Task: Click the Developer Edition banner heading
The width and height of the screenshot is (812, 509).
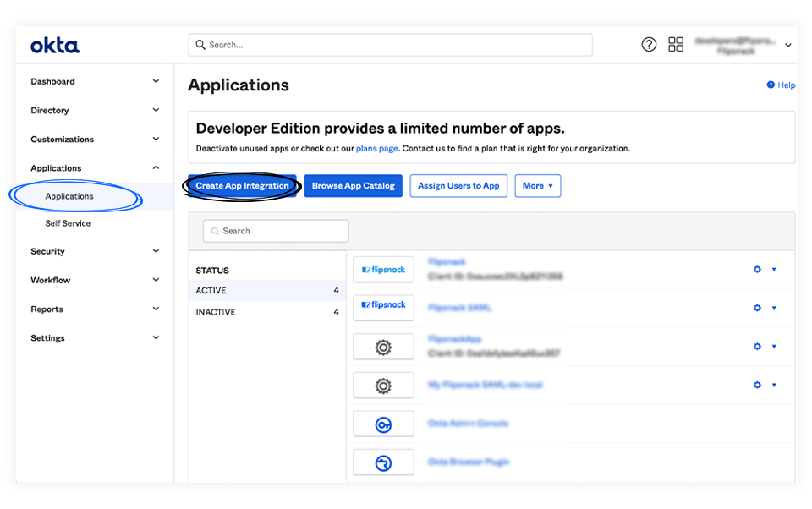Action: click(x=380, y=129)
